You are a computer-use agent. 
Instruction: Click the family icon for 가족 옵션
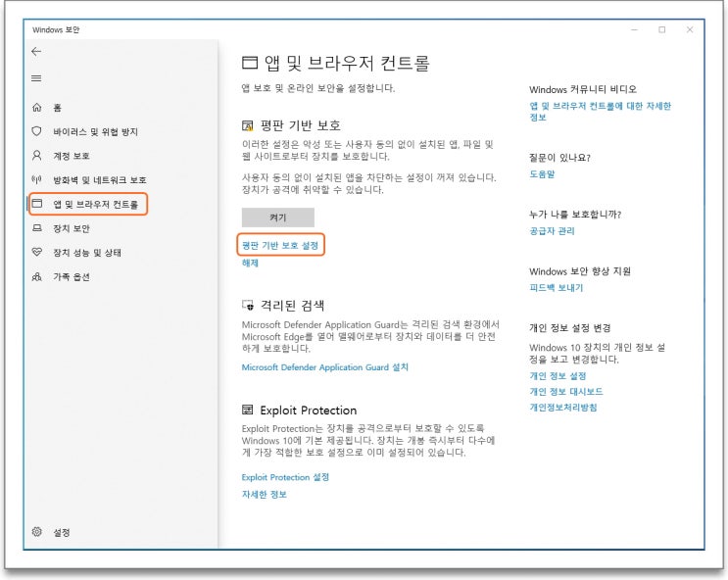pos(36,276)
